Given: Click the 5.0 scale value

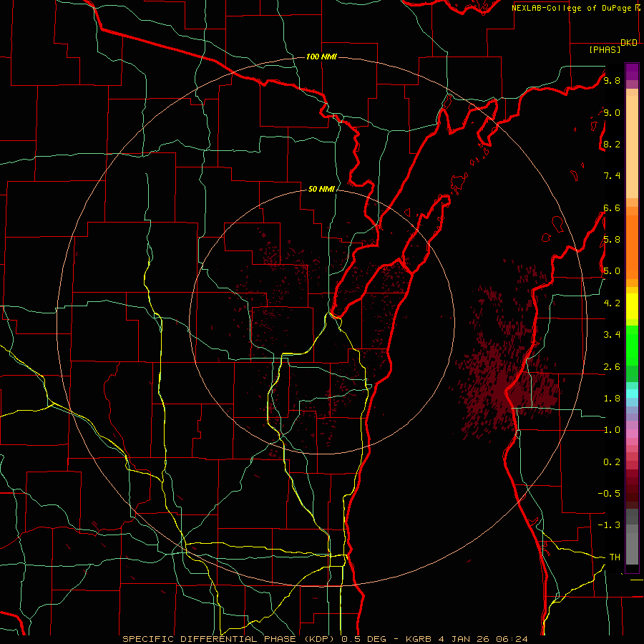Looking at the screenshot, I should [x=612, y=271].
